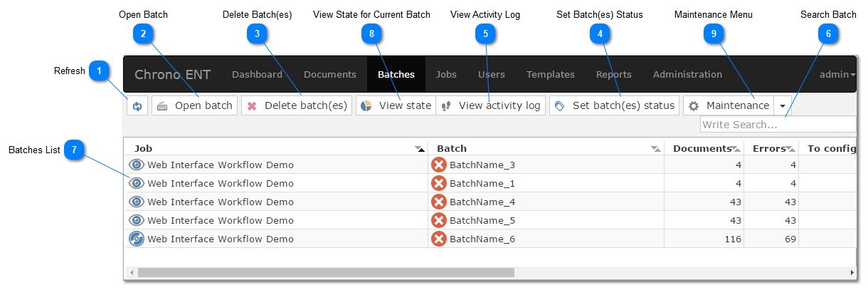Go to the Reports tab
The width and height of the screenshot is (868, 290).
614,74
